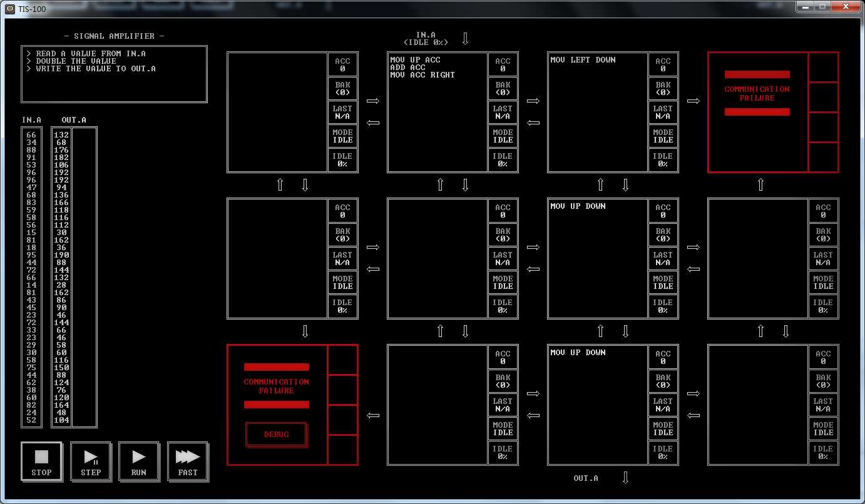Screen dimensions: 865x504
Task: Click the red DEBUG button
Action: 277,435
